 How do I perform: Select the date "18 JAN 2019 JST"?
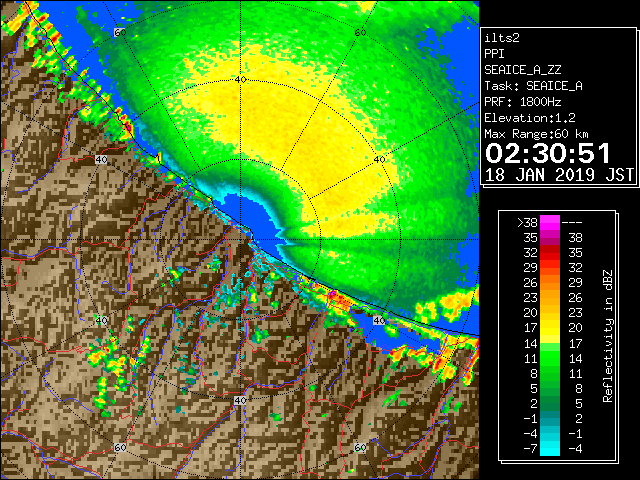(559, 175)
